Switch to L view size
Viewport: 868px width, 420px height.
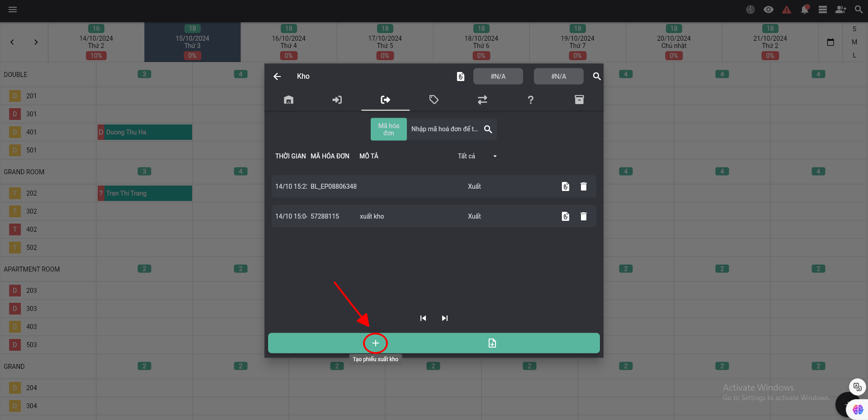[x=854, y=55]
